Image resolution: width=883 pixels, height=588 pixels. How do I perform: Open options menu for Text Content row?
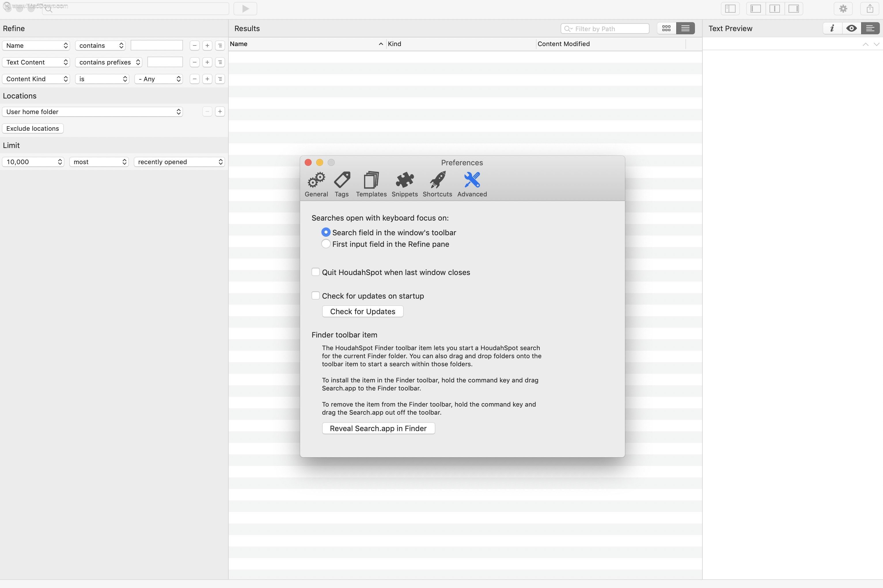pos(220,62)
